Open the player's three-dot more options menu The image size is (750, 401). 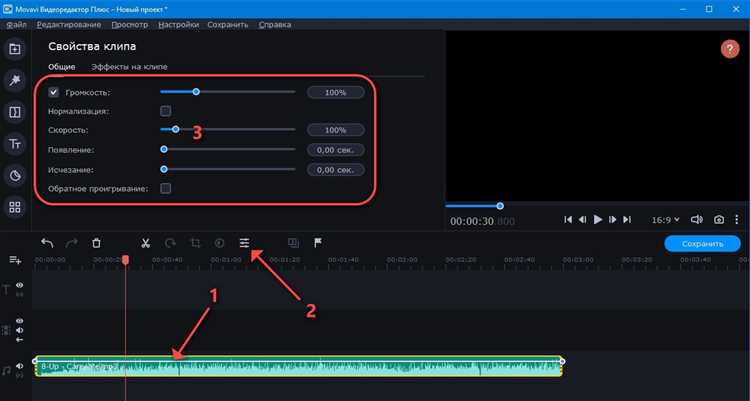tap(739, 219)
